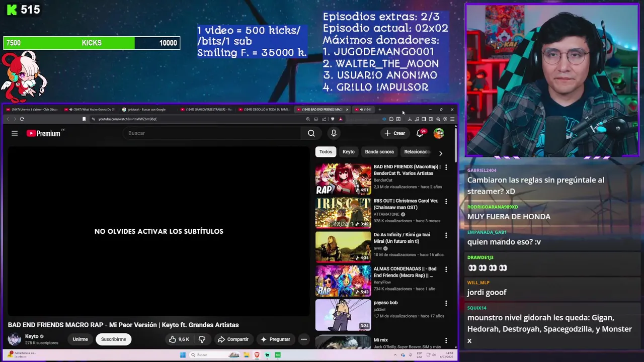Open the browser extensions puzzle icon
This screenshot has height=362, width=644.
click(x=391, y=119)
